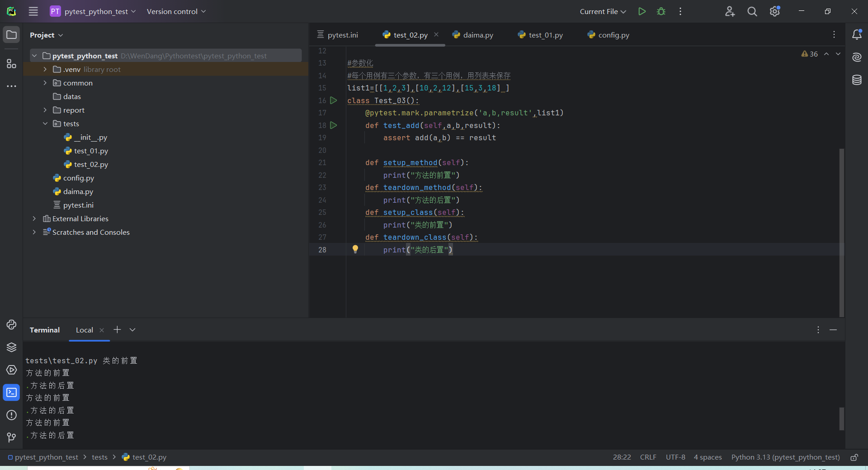This screenshot has width=868, height=470.
Task: Open more run actions menu
Action: tap(680, 11)
